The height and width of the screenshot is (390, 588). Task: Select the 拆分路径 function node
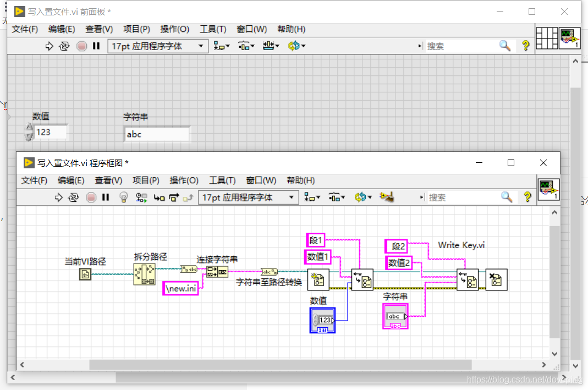click(x=144, y=274)
